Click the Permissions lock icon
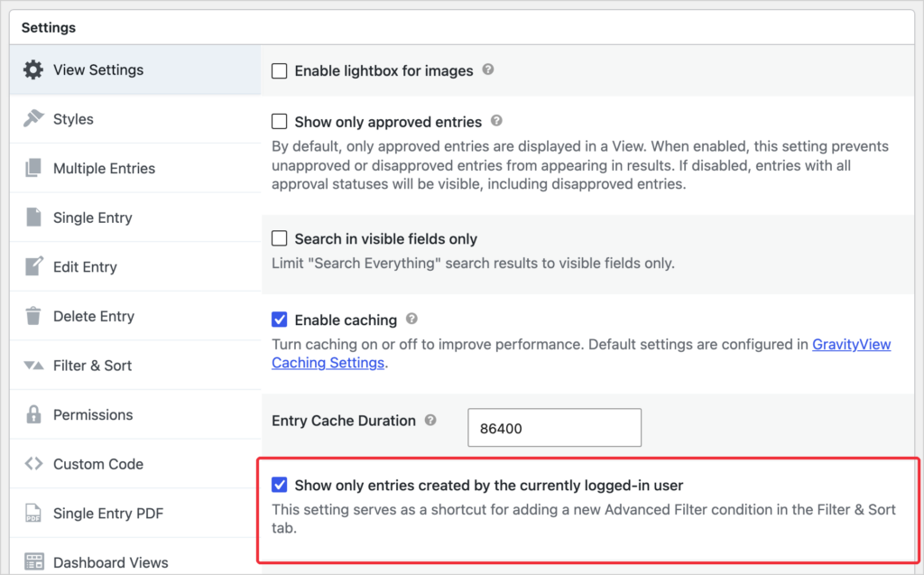Viewport: 924px width, 575px height. click(x=33, y=414)
